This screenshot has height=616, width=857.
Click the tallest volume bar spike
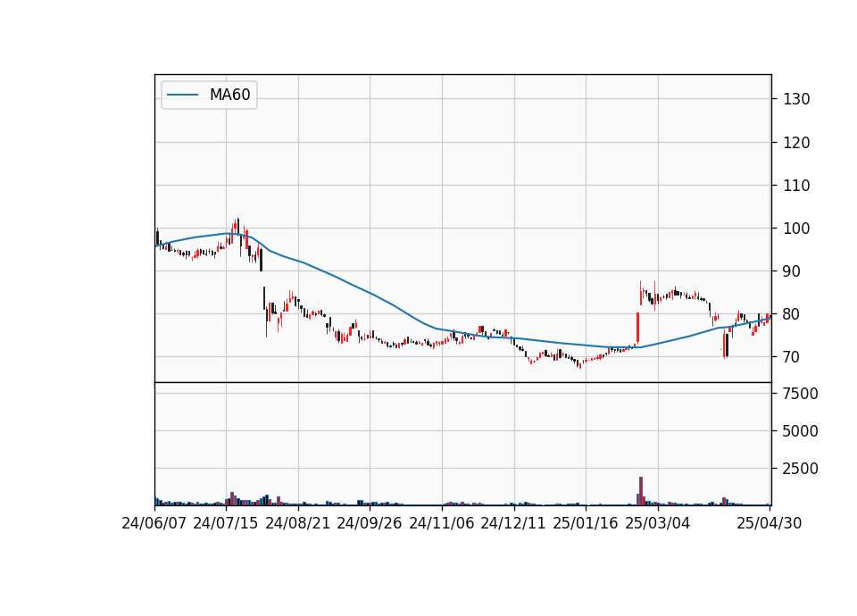[x=641, y=491]
